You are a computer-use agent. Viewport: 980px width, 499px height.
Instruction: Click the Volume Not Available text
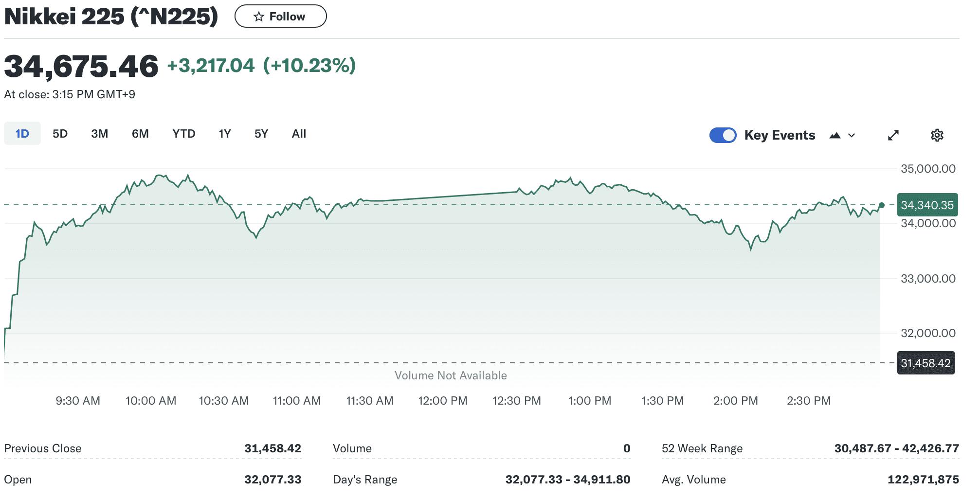[x=451, y=375]
